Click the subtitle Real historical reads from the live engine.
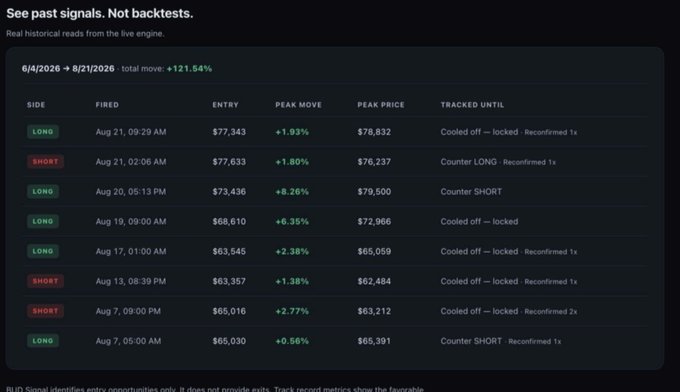The width and height of the screenshot is (680, 392). [x=85, y=34]
